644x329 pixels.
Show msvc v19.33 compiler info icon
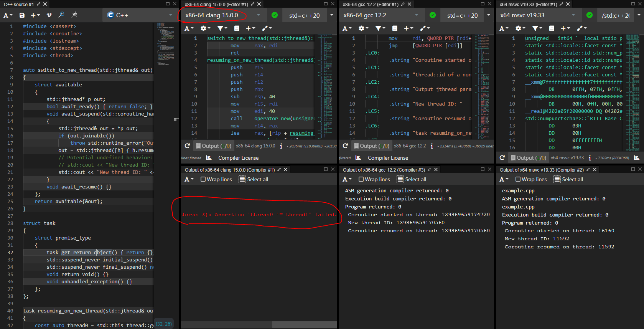click(x=590, y=158)
